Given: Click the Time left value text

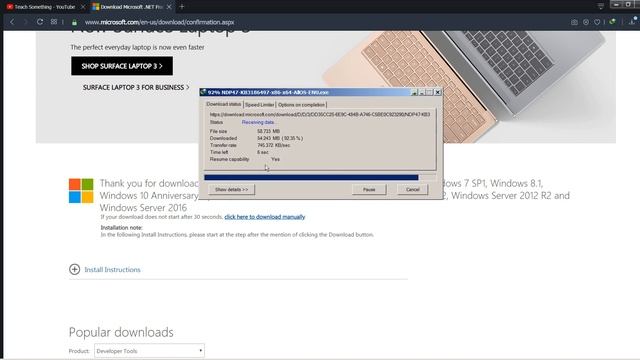Looking at the screenshot, I should [x=263, y=152].
